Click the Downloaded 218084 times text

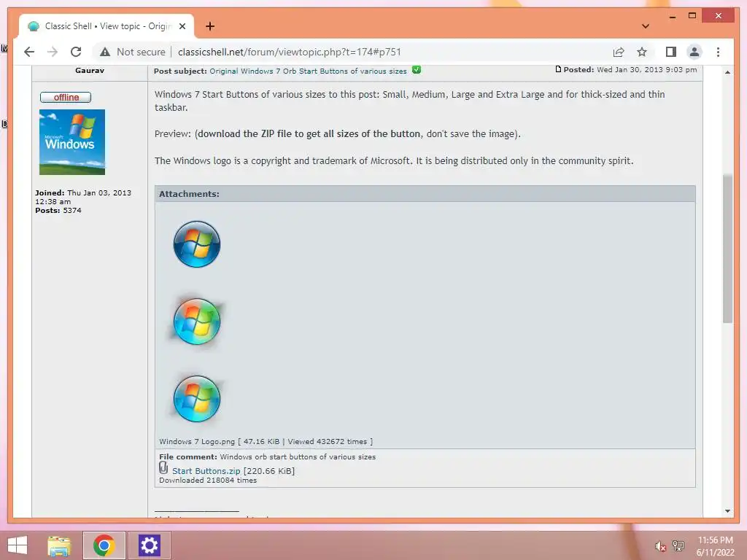pyautogui.click(x=208, y=481)
